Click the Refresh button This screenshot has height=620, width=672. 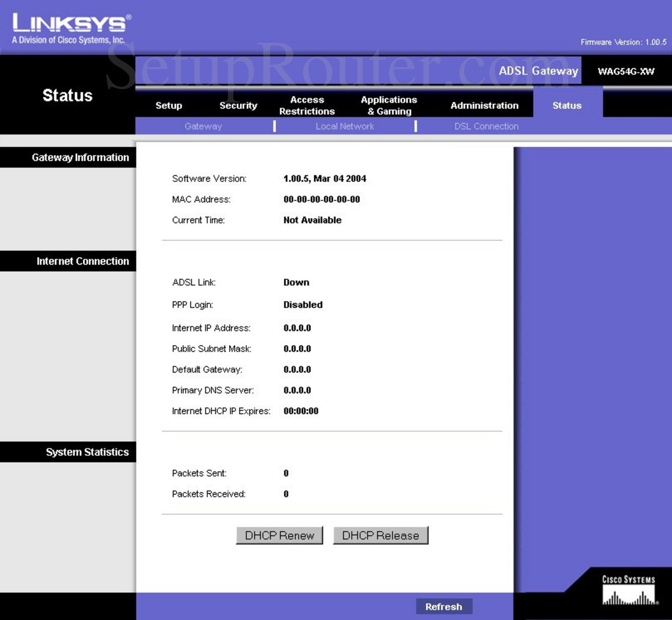pyautogui.click(x=444, y=606)
